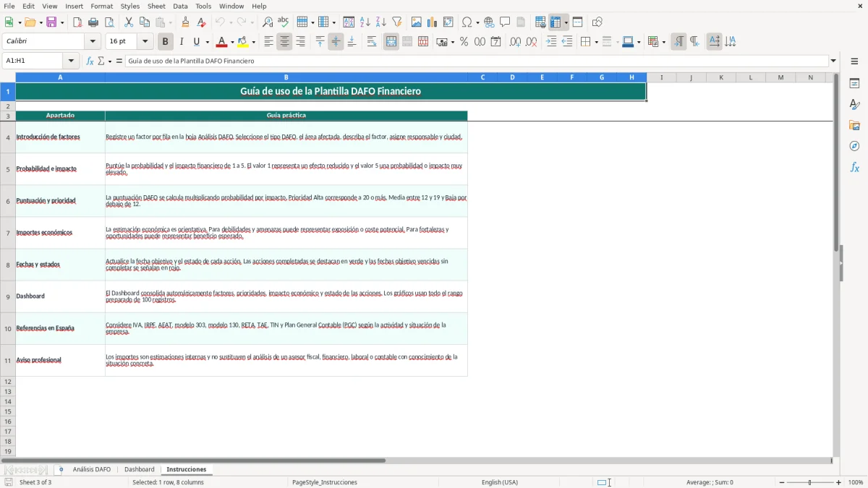Click Clear Direct Formatting icon
The width and height of the screenshot is (868, 488).
click(x=201, y=22)
